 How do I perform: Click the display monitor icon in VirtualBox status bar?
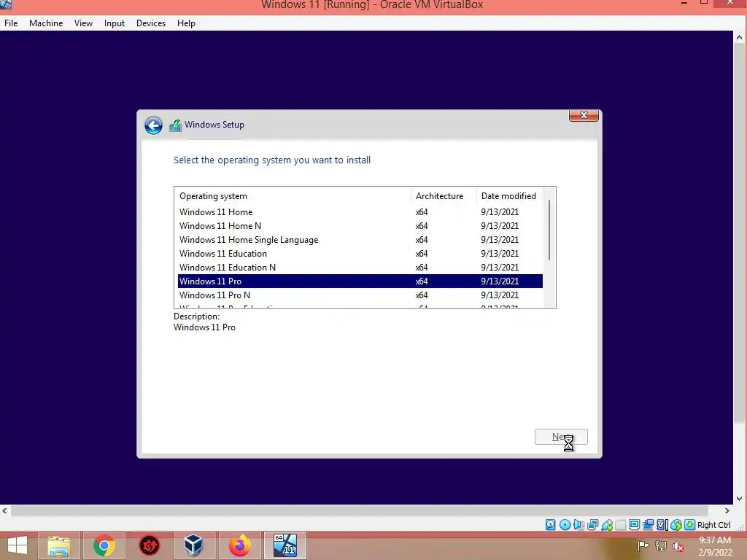tap(634, 525)
